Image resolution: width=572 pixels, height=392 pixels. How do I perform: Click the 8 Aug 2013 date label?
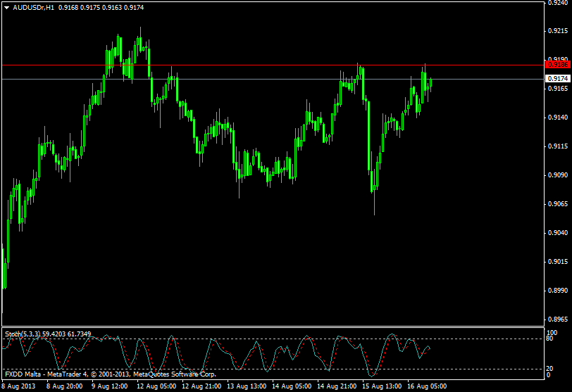coord(19,386)
